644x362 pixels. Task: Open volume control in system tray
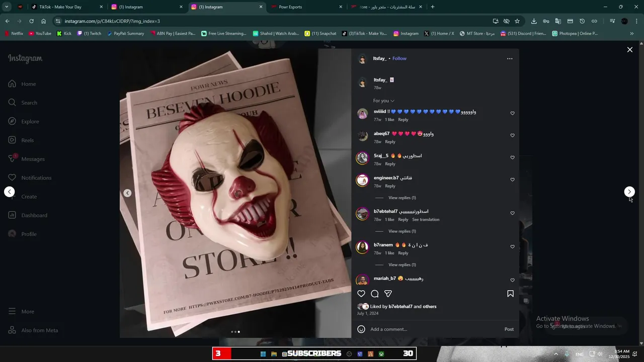click(600, 354)
